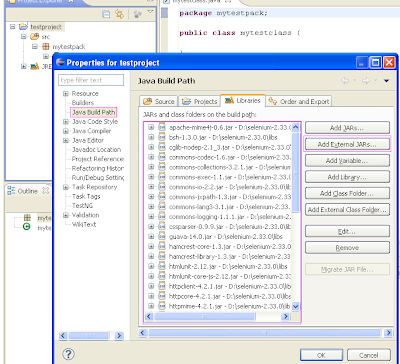The width and height of the screenshot is (400, 364).
Task: Click the jar icon of htmlunit-2.12.jar
Action: [162, 266]
